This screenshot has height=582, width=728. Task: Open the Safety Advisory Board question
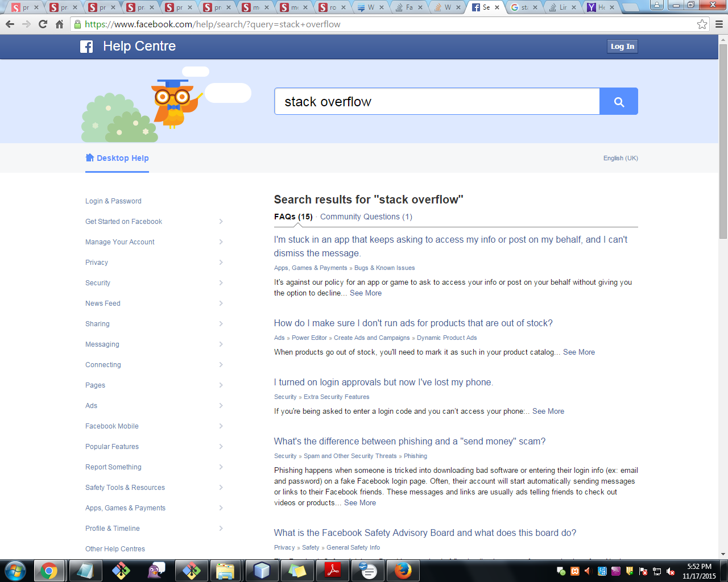425,533
